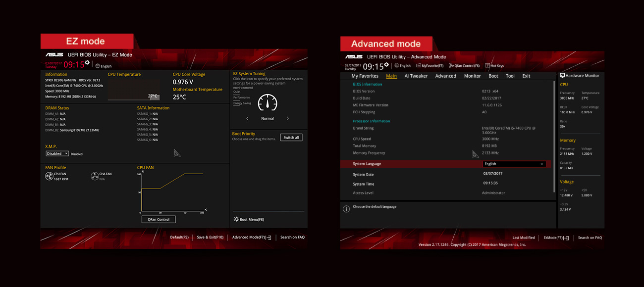
Task: Click the QFan Control button below the graph
Action: tap(159, 219)
